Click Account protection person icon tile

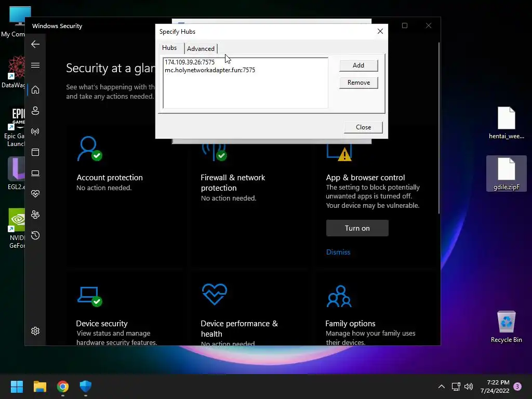89,149
